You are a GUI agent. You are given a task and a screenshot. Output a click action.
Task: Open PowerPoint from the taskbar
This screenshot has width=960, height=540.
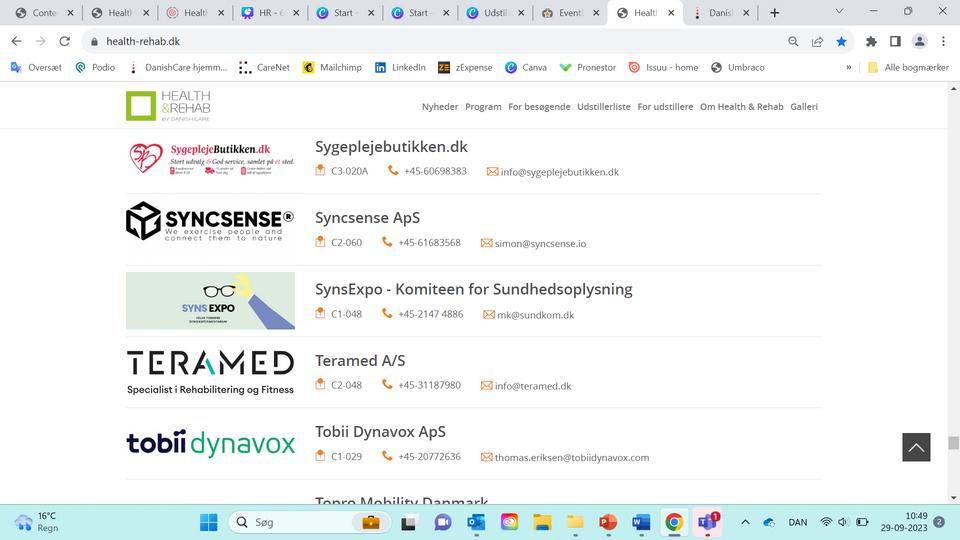pyautogui.click(x=608, y=522)
